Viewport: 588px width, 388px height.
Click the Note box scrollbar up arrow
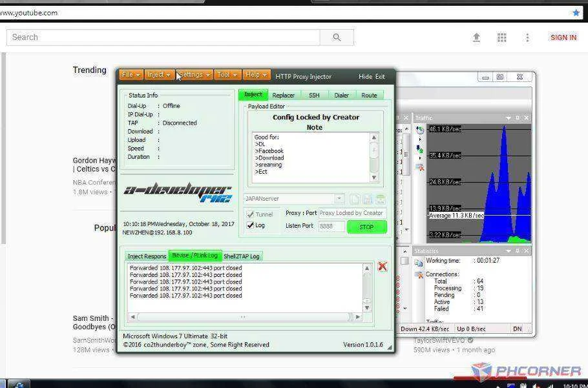[x=373, y=138]
